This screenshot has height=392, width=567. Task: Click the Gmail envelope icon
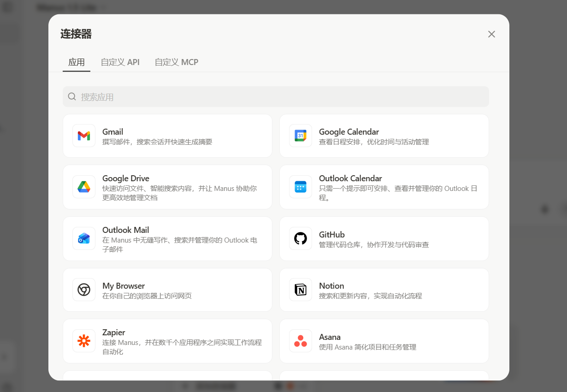pyautogui.click(x=84, y=136)
